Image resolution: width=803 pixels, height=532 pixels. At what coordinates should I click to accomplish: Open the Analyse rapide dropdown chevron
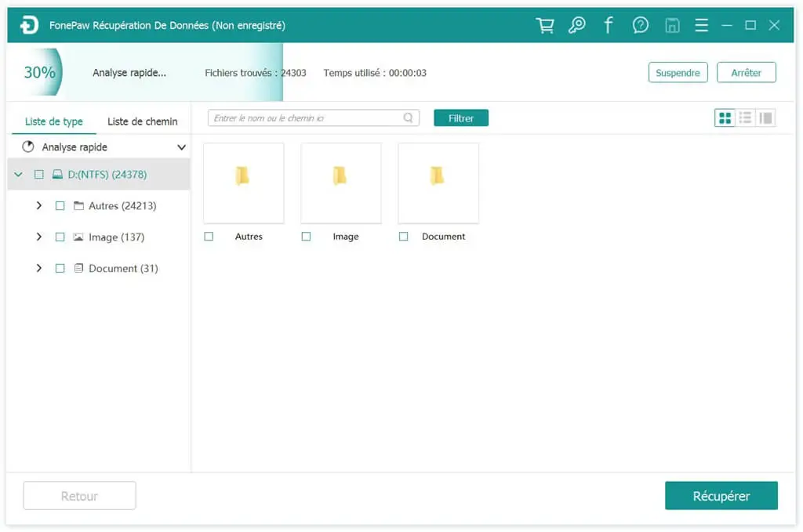pyautogui.click(x=181, y=147)
